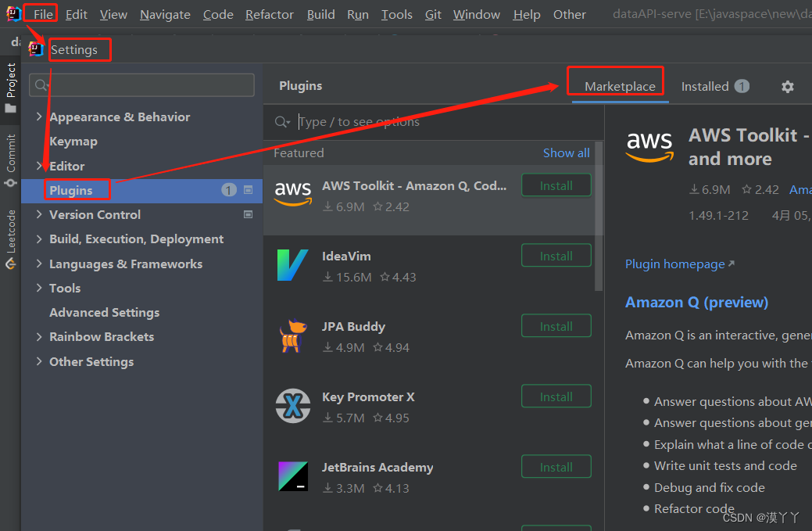Click the 6.9M downloads icon in details pane
This screenshot has height=531, width=812.
[x=694, y=189]
